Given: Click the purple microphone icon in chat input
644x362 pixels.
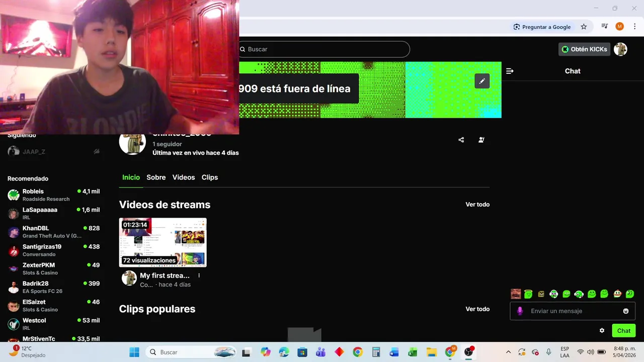Looking at the screenshot, I should pos(520,311).
